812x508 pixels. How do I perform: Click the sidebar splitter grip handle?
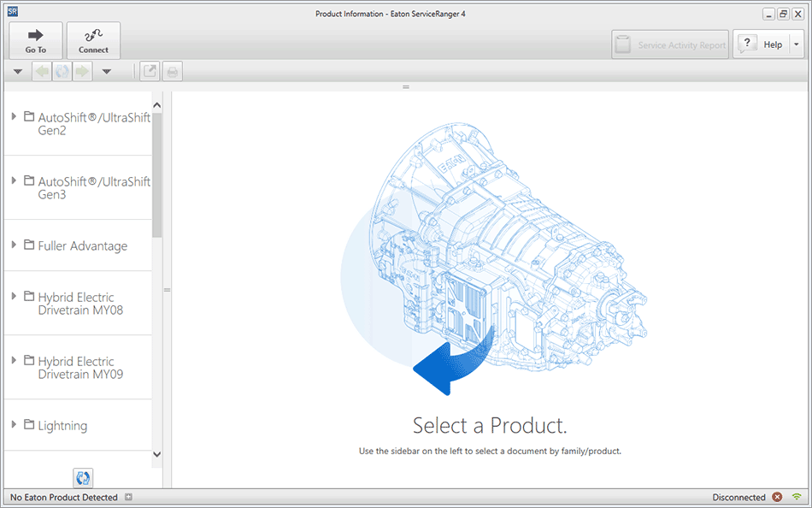point(168,290)
